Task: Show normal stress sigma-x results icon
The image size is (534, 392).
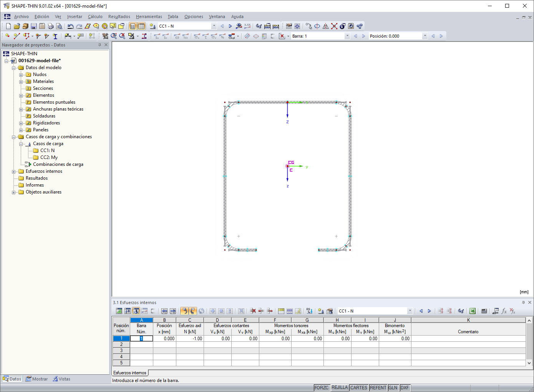Action: [197, 36]
